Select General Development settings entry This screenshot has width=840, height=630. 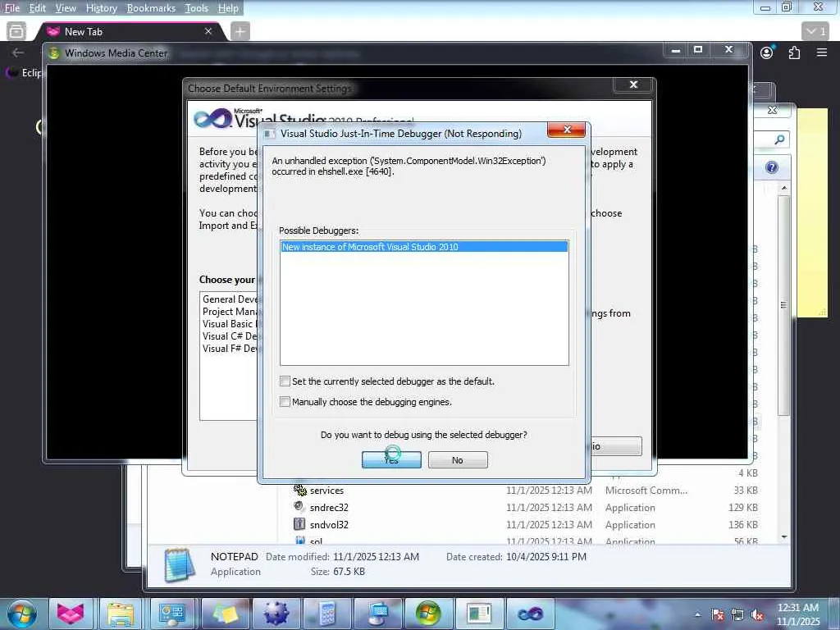click(230, 299)
